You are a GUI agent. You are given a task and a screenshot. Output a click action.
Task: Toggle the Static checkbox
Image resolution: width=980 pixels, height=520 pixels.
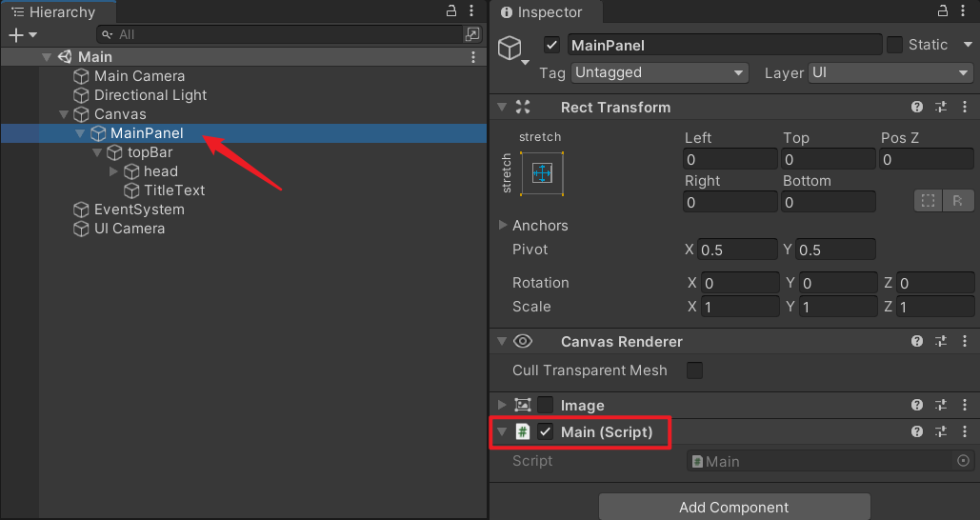click(894, 45)
